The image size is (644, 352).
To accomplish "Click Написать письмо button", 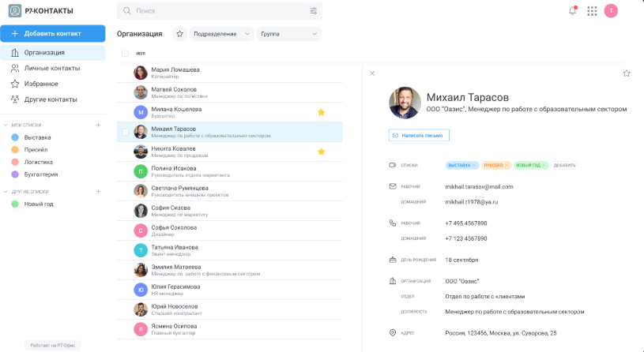I will point(419,136).
